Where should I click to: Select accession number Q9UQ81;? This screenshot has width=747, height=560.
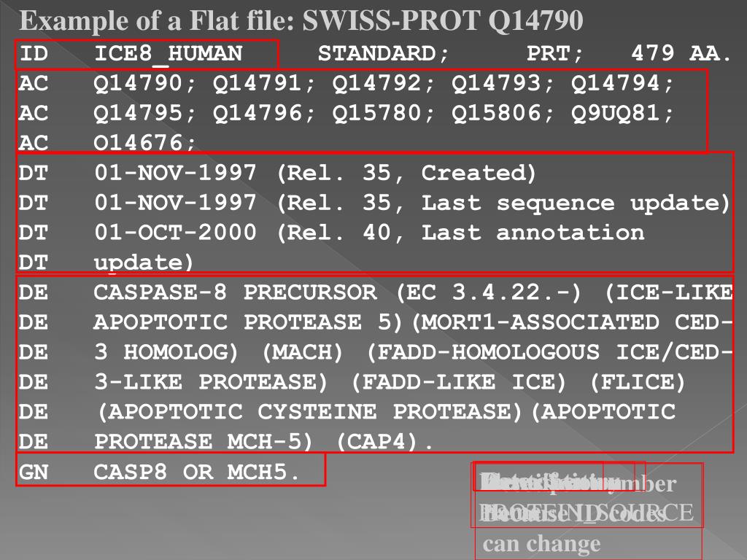click(x=622, y=113)
